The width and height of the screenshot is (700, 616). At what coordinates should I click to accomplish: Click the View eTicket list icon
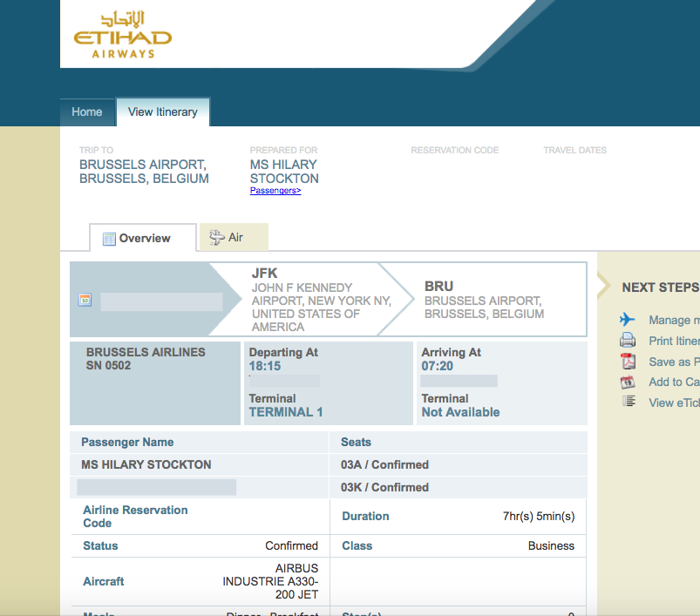coord(629,402)
